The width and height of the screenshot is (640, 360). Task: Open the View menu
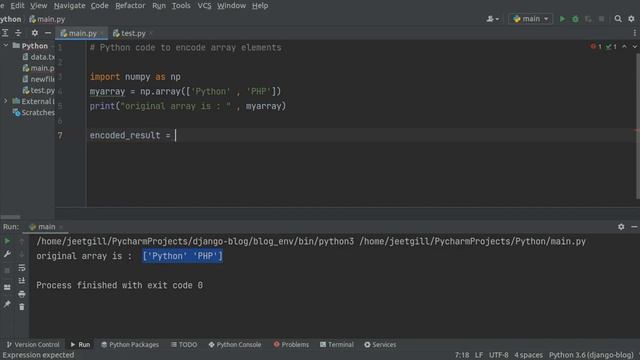[x=39, y=6]
